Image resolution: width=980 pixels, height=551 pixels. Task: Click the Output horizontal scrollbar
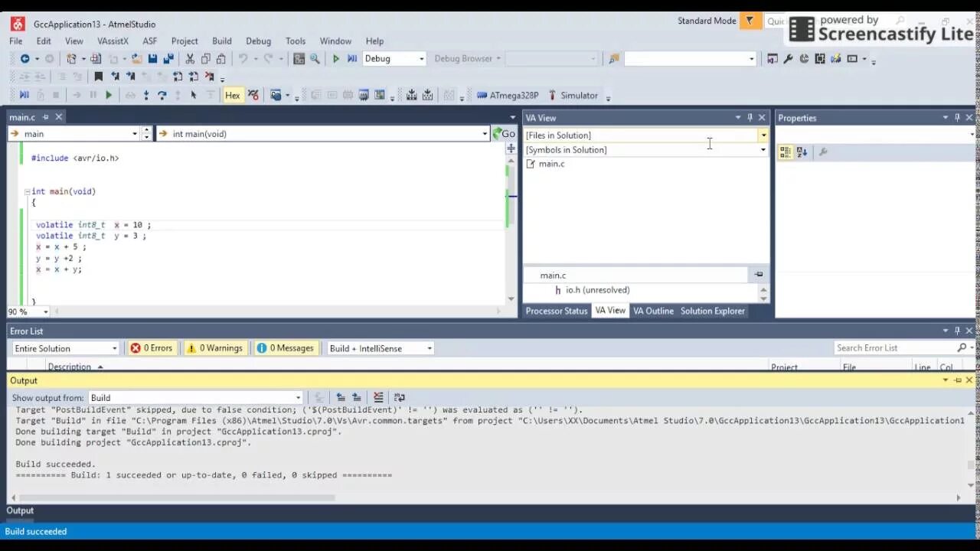pyautogui.click(x=175, y=498)
